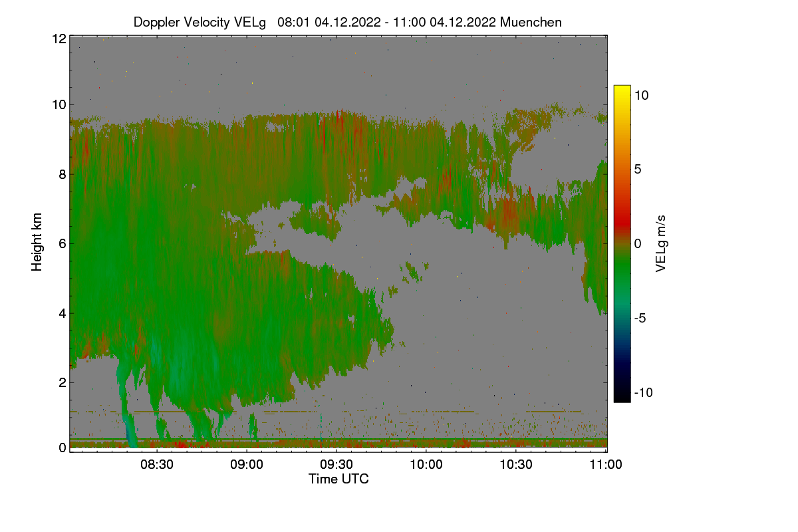Click the height axis label 6
The height and width of the screenshot is (532, 798).
pos(63,243)
